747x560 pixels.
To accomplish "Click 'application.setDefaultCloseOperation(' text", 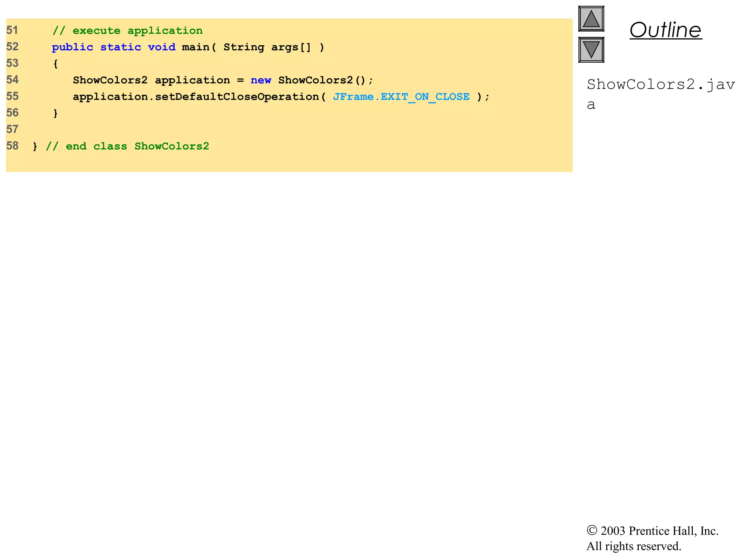I will click(199, 97).
